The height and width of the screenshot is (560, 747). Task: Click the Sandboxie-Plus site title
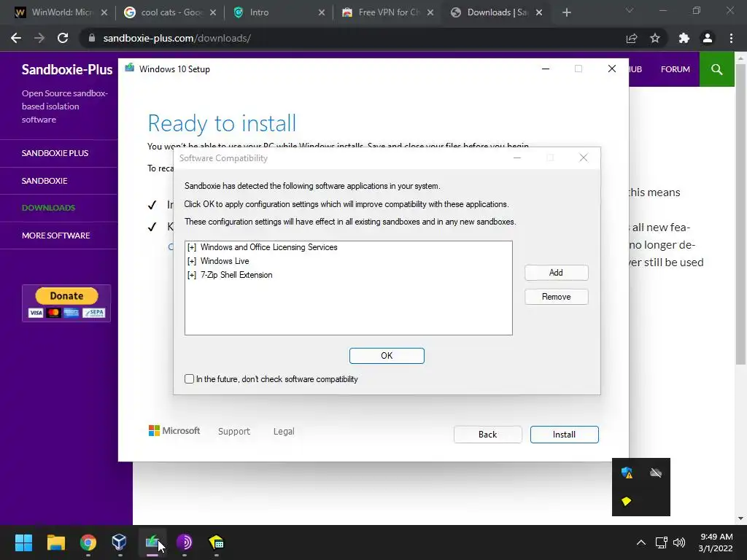coord(66,69)
